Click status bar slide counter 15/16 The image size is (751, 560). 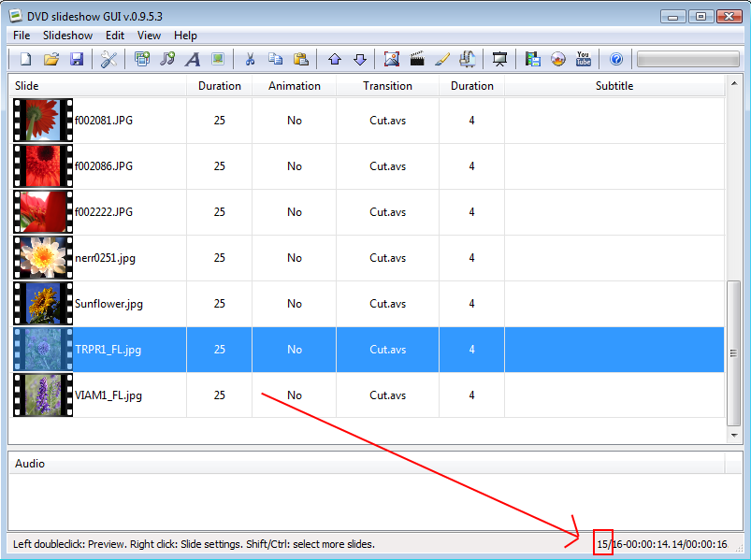click(609, 544)
